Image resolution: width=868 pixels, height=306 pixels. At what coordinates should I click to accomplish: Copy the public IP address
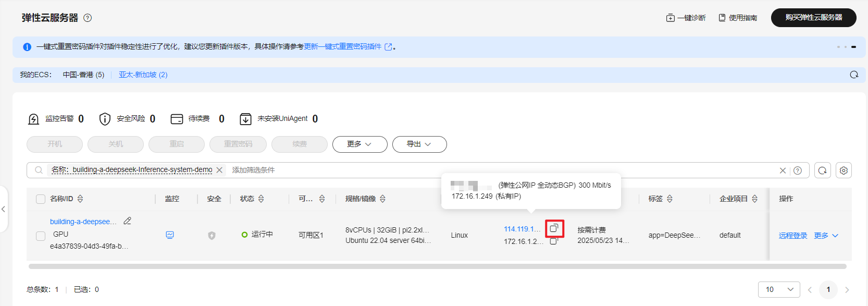[x=554, y=228]
